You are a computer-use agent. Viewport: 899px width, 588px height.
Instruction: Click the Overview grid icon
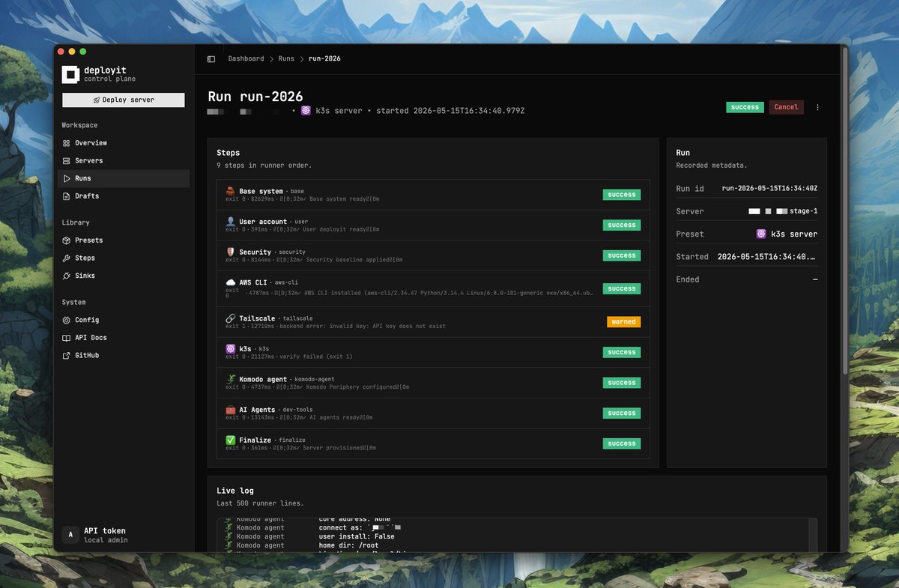[x=67, y=142]
